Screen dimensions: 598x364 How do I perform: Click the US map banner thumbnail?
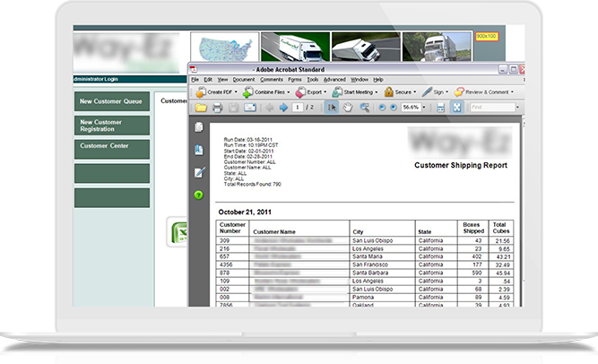click(x=225, y=47)
